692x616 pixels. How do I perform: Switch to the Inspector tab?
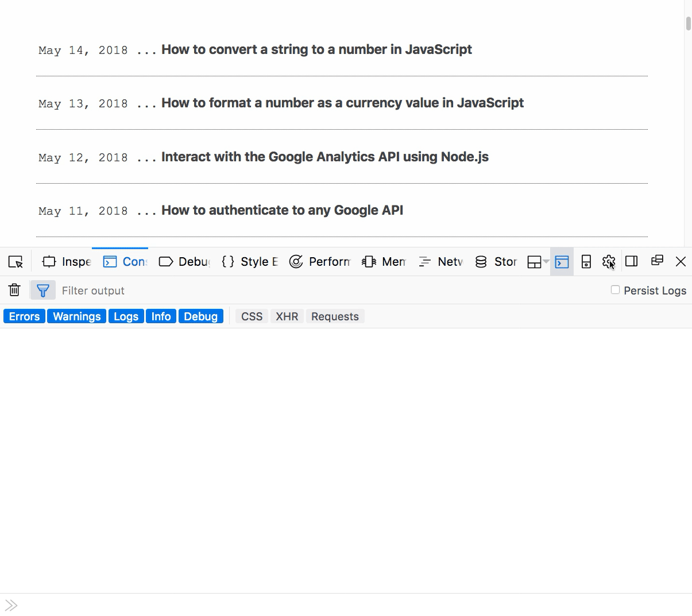click(67, 261)
